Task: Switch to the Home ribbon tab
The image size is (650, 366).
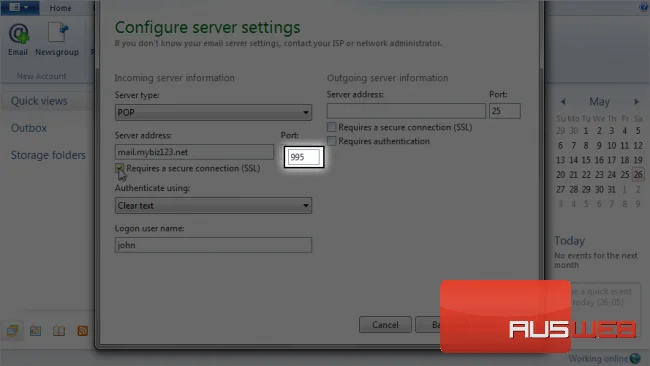Action: (61, 8)
